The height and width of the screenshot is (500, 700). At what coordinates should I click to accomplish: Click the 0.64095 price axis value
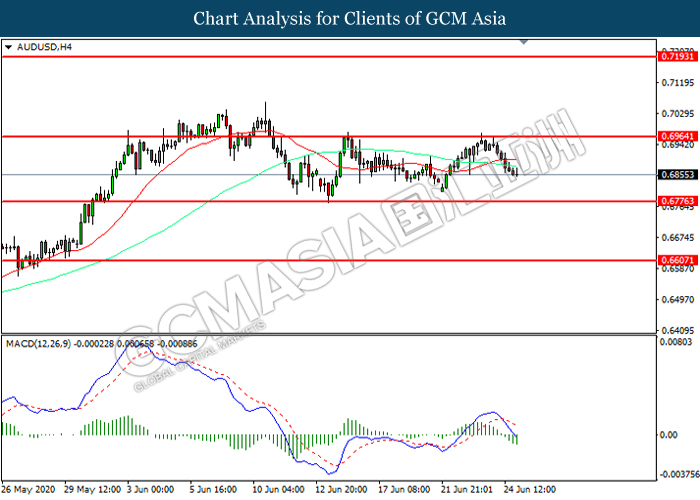[x=678, y=330]
